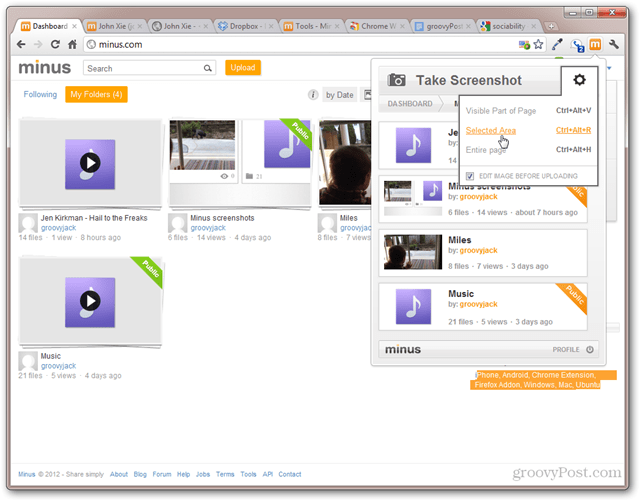
Task: Click the Minus link in footer
Action: pos(27,474)
